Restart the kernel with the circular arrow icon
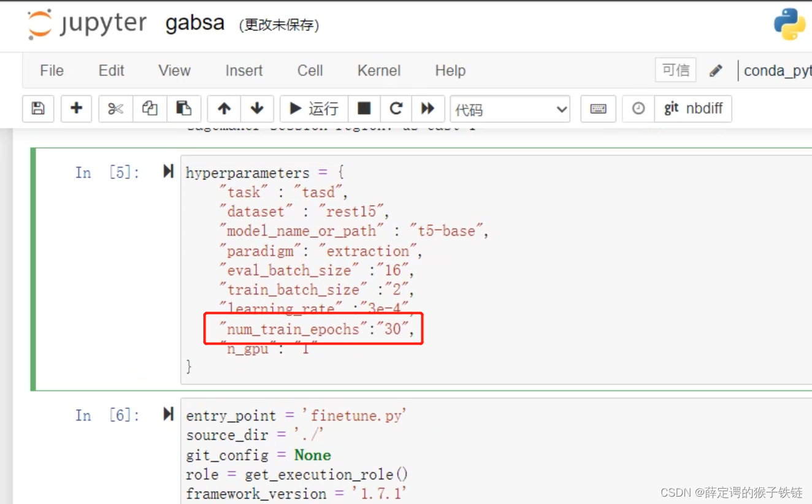812x504 pixels. click(396, 109)
